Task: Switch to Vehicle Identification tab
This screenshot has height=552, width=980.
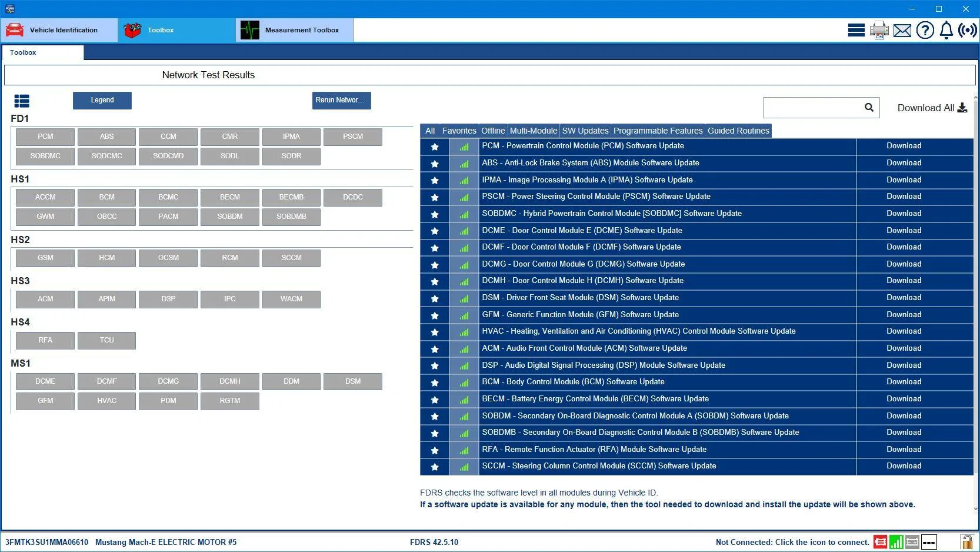Action: 59,30
